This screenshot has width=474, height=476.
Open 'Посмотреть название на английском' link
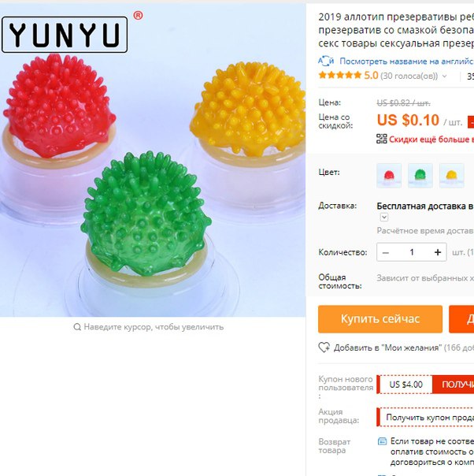[x=406, y=61]
